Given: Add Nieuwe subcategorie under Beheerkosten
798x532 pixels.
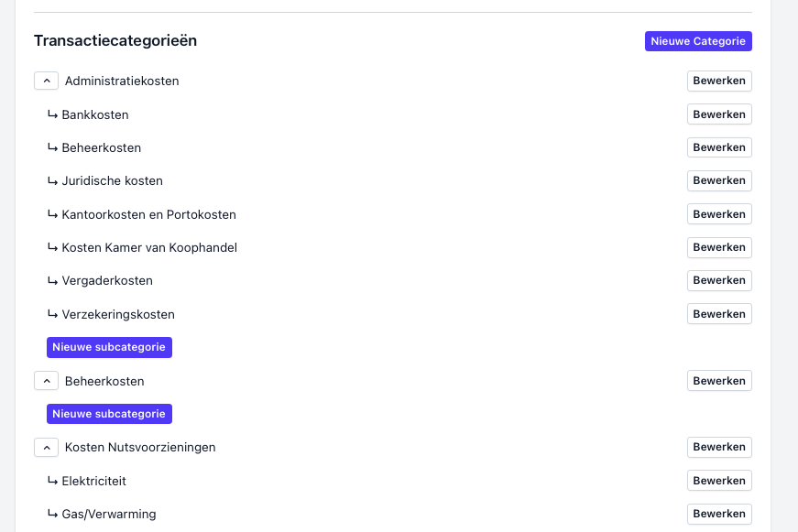Looking at the screenshot, I should (x=109, y=414).
